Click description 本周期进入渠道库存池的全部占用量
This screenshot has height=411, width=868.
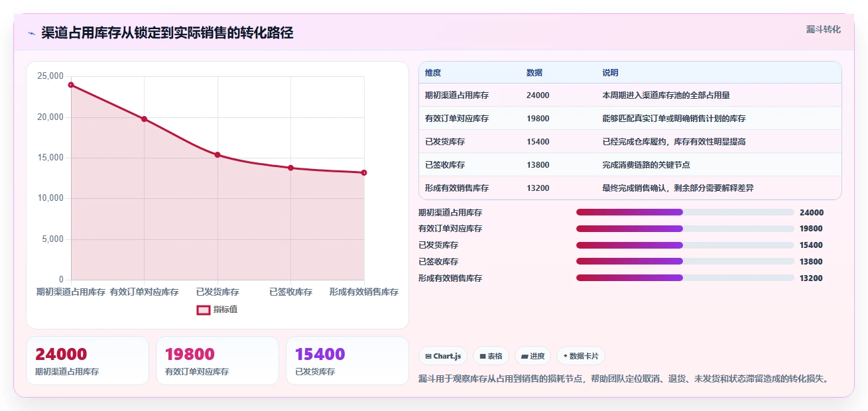[x=666, y=95]
